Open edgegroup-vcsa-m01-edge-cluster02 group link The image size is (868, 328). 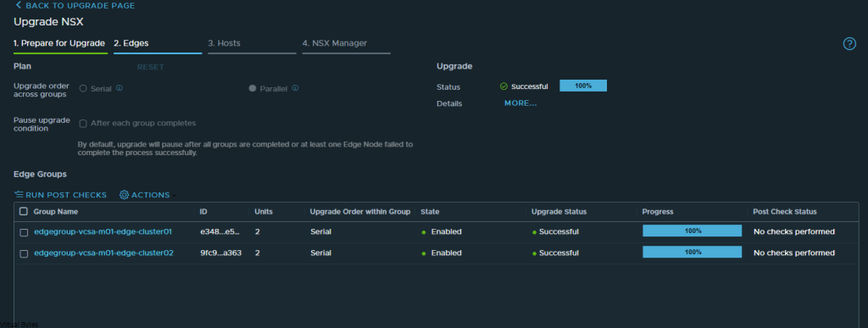pos(104,253)
